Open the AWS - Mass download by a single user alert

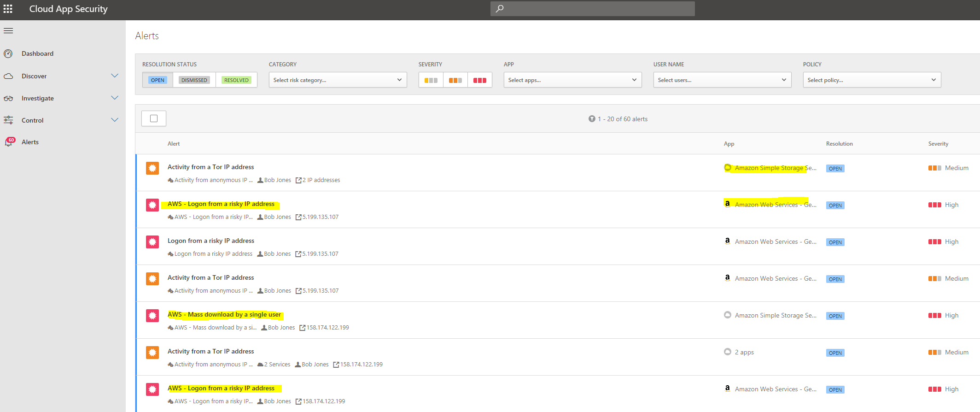click(x=224, y=315)
